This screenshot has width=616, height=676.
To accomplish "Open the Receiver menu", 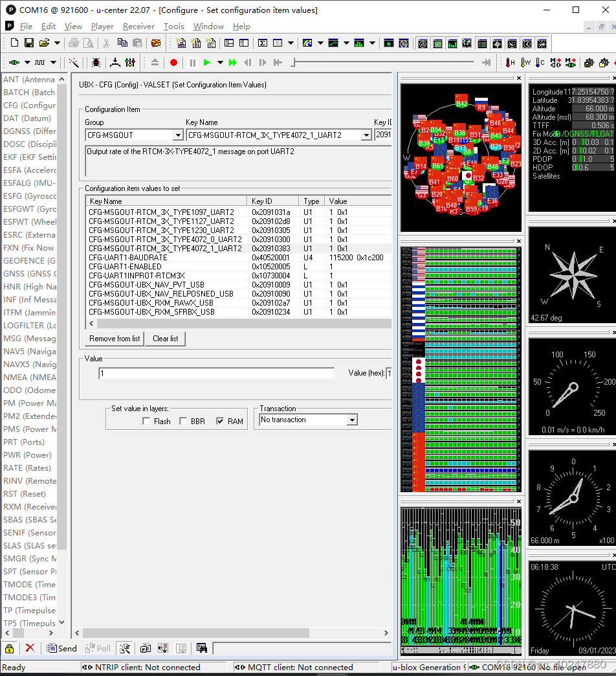I will [138, 27].
